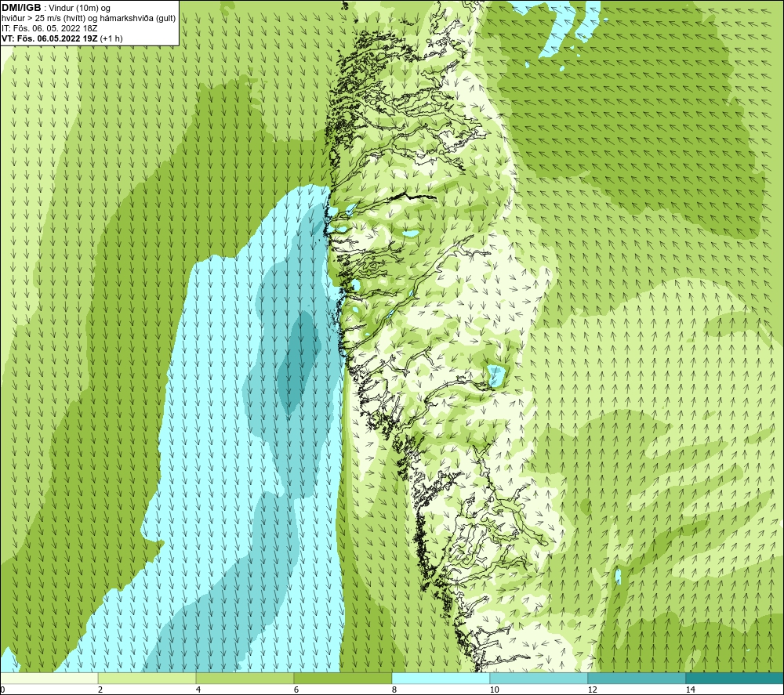Click the 'IT: Fös. 06. 05. 2022 18Z' line
The width and height of the screenshot is (784, 695).
[x=49, y=28]
